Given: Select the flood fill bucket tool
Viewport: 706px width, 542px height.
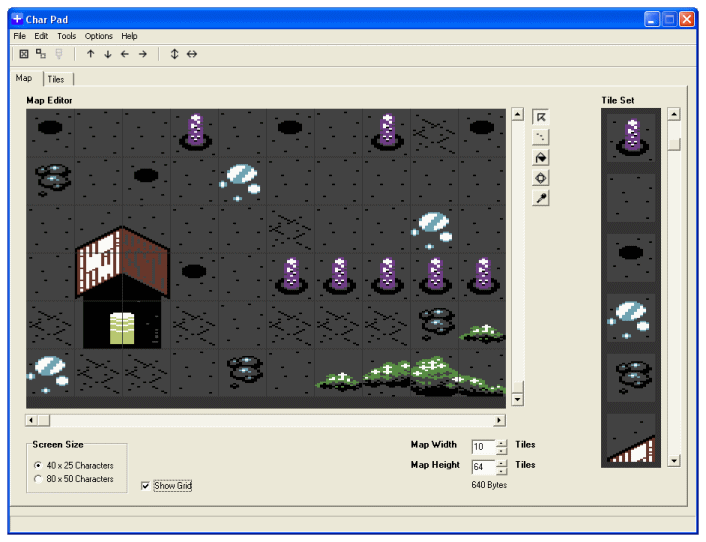Looking at the screenshot, I should 540,158.
